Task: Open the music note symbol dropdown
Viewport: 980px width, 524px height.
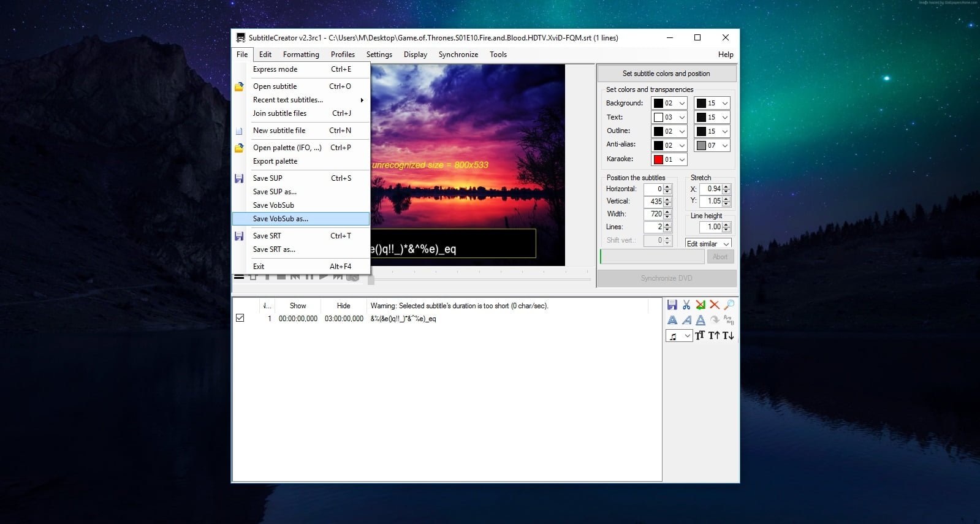Action: [678, 336]
